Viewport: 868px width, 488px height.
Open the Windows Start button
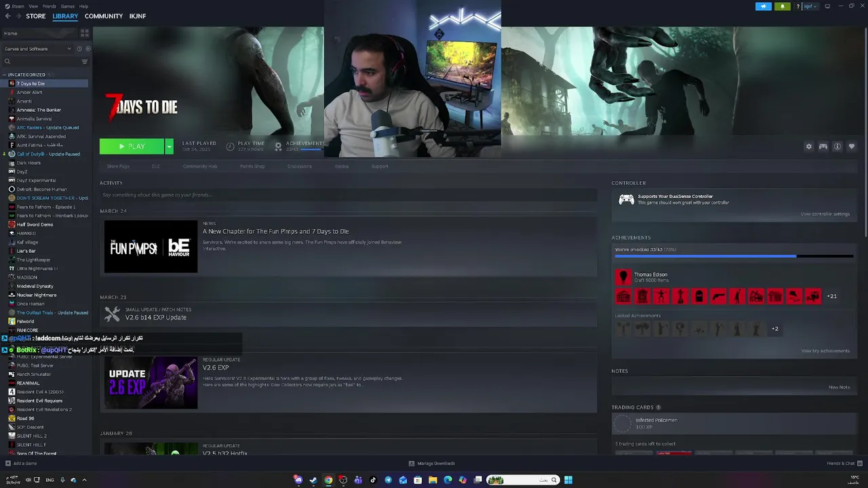coord(568,480)
